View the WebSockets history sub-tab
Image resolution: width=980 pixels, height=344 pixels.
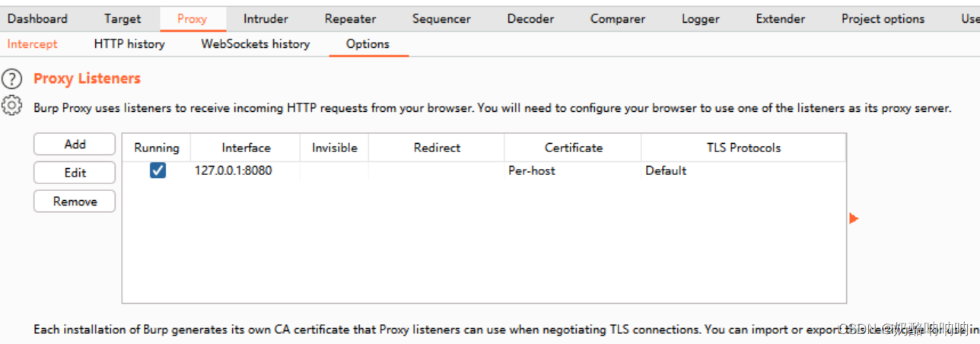(255, 44)
